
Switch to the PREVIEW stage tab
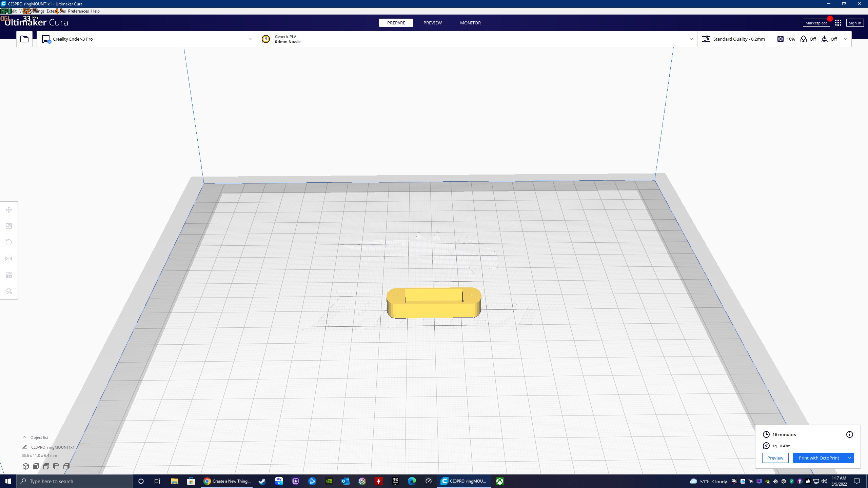coord(433,23)
